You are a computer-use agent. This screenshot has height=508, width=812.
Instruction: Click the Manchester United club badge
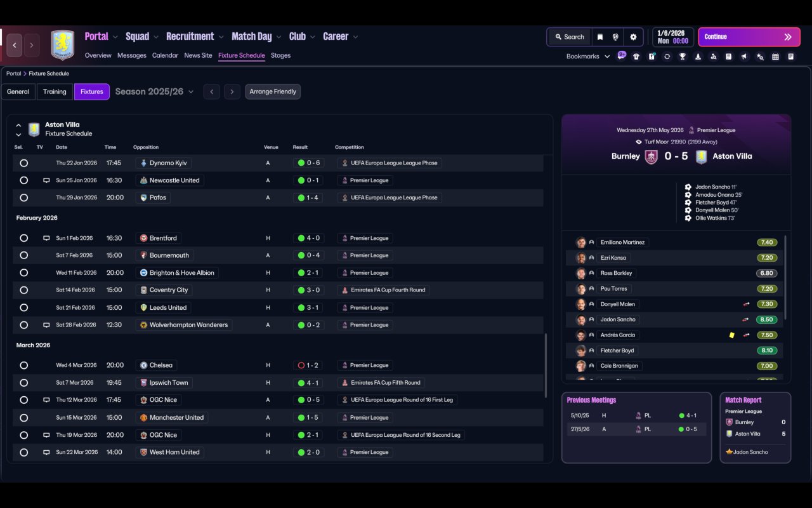144,418
